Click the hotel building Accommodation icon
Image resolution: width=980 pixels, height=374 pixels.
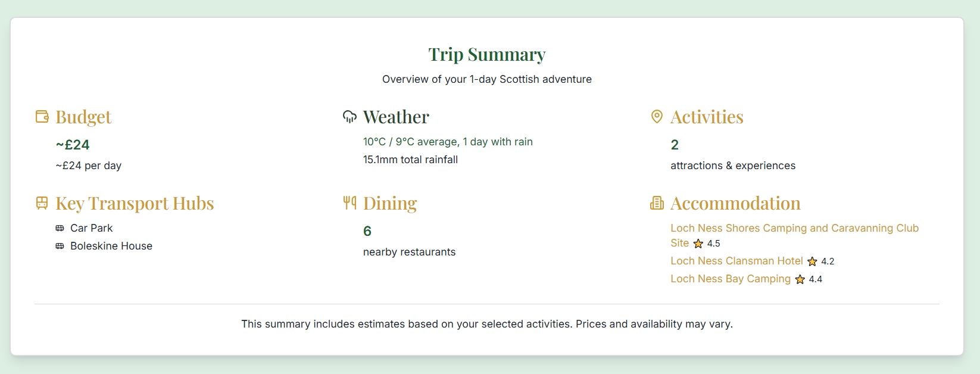click(x=657, y=203)
